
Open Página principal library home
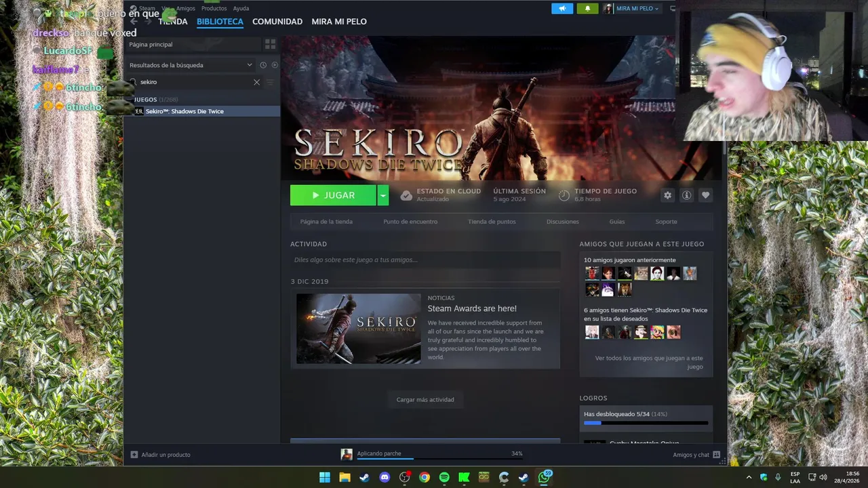point(193,44)
